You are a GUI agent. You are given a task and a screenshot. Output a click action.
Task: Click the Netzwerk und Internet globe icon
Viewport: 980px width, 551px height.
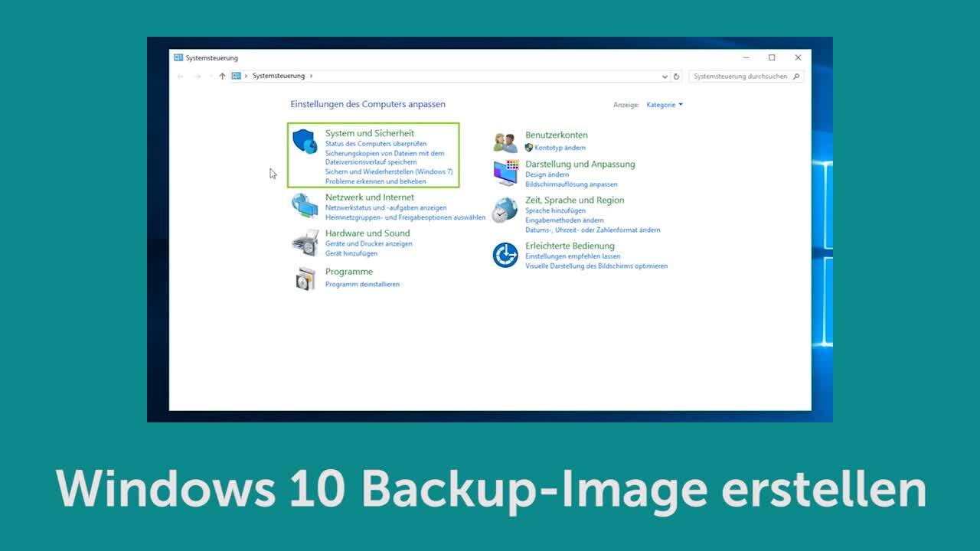(x=305, y=206)
